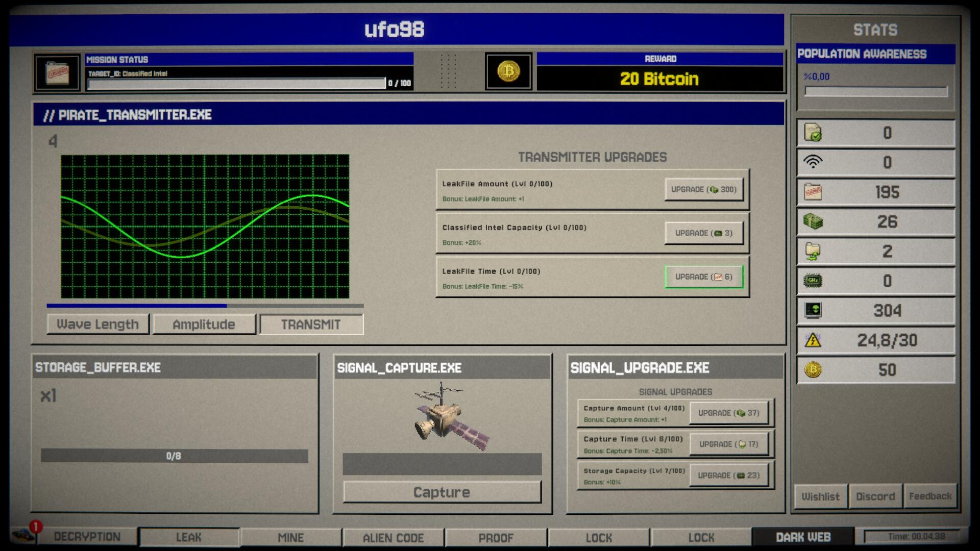This screenshot has width=980, height=551.
Task: Click the verified file stat icon
Action: (813, 133)
